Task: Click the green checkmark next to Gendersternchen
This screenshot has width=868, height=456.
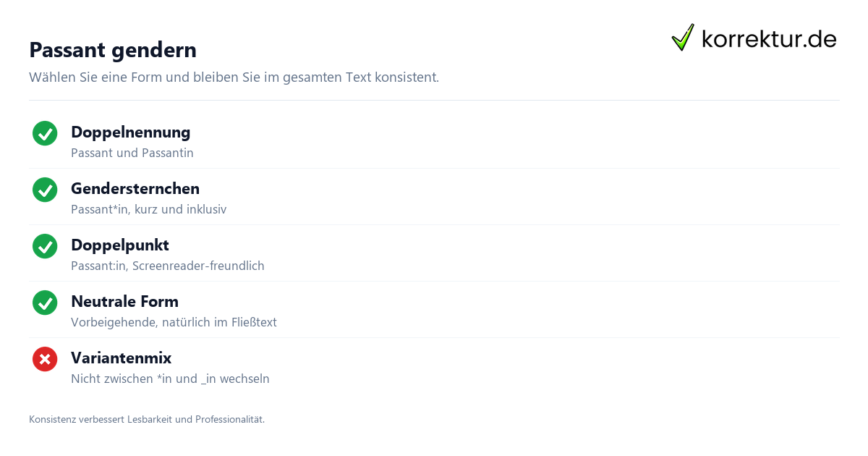Action: (45, 190)
